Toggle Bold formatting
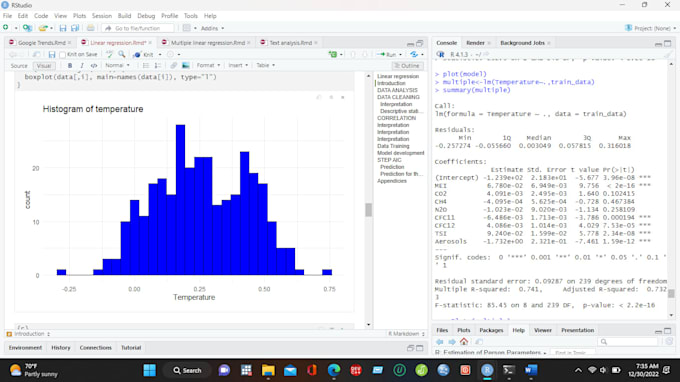680x382 pixels. coord(70,65)
